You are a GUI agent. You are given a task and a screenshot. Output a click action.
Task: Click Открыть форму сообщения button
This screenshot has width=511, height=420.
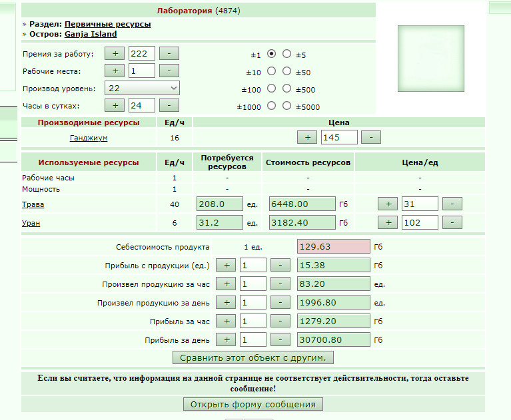tap(253, 404)
